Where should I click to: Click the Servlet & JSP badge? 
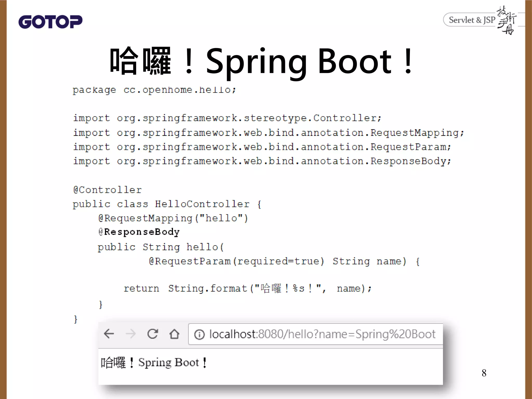pyautogui.click(x=480, y=20)
